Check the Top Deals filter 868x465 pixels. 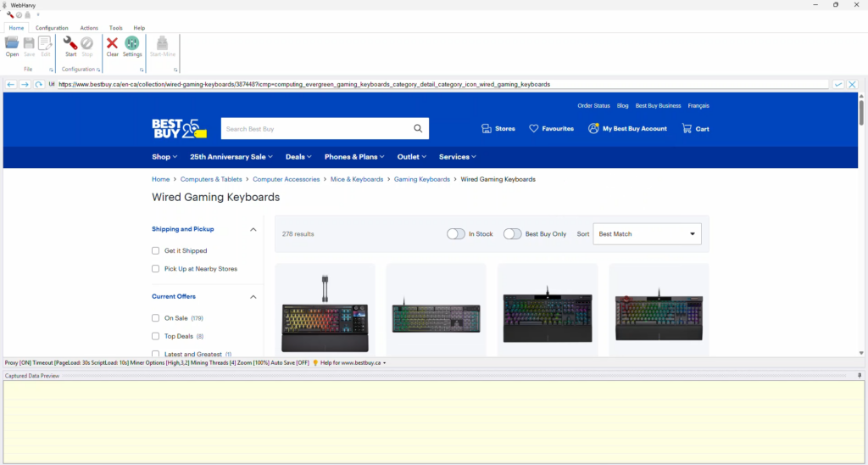click(156, 336)
